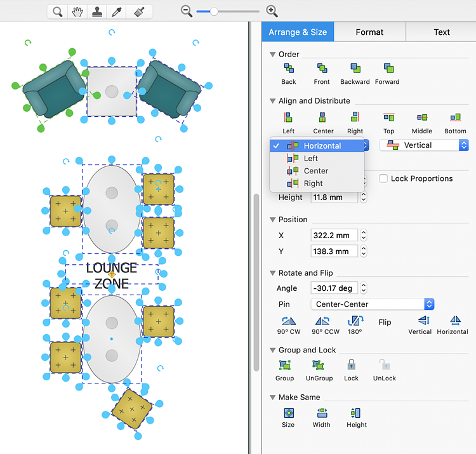Screen dimensions: 476x454
Task: Switch to the Format tab
Action: coord(369,32)
